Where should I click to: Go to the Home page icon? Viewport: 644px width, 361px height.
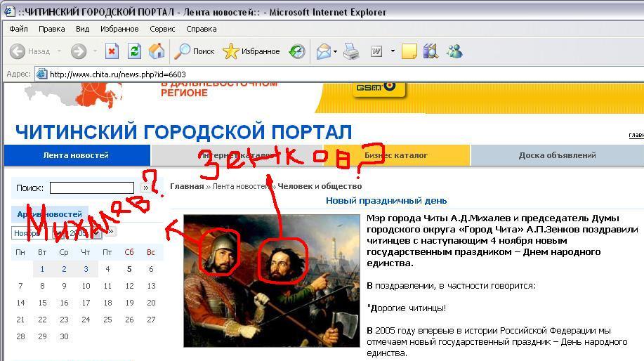coord(157,51)
